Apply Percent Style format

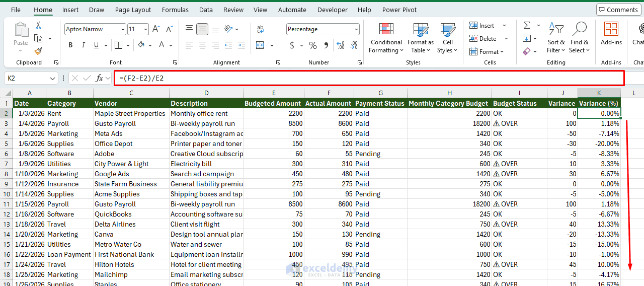[x=313, y=45]
